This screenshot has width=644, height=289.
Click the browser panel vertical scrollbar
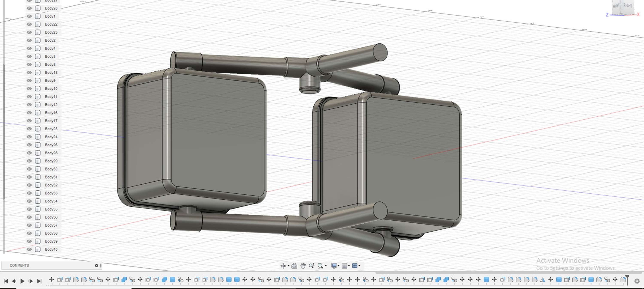(4, 132)
